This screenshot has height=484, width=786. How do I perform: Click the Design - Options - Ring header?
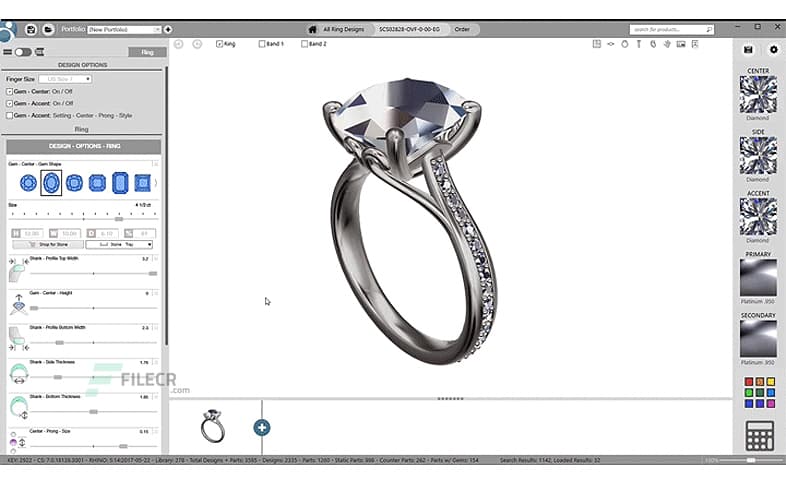coord(84,146)
